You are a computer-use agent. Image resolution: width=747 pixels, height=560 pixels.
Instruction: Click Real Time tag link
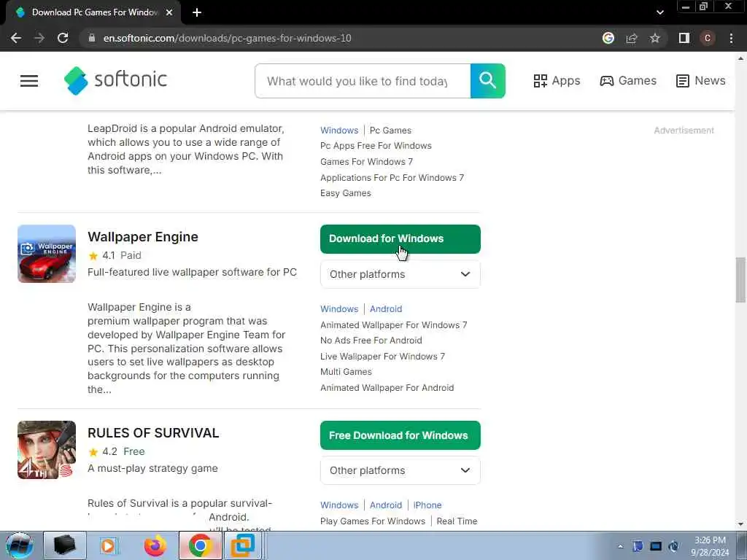457,521
